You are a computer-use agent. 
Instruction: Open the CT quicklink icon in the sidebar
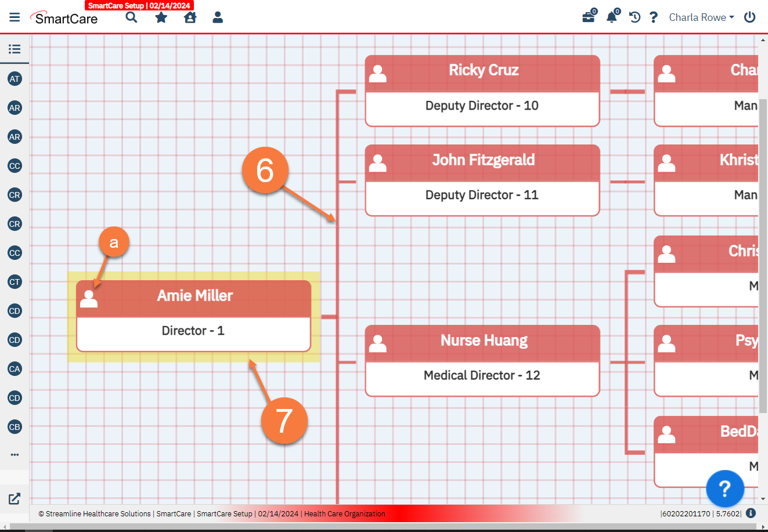(15, 282)
